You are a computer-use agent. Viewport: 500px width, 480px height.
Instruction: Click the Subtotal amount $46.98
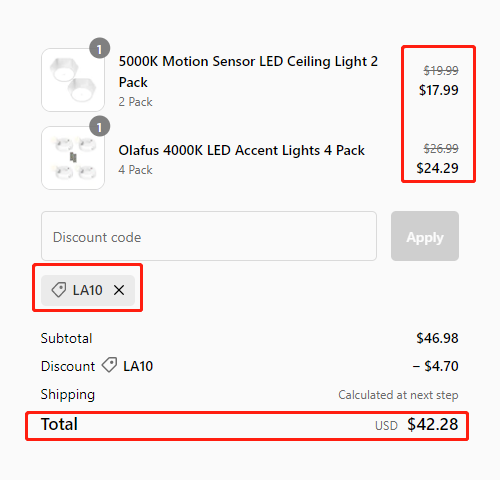(437, 338)
